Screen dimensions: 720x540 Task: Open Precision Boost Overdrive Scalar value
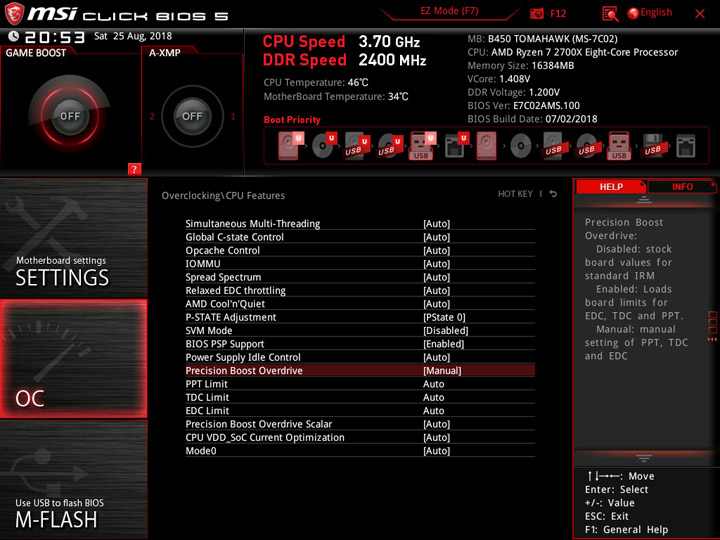click(436, 424)
